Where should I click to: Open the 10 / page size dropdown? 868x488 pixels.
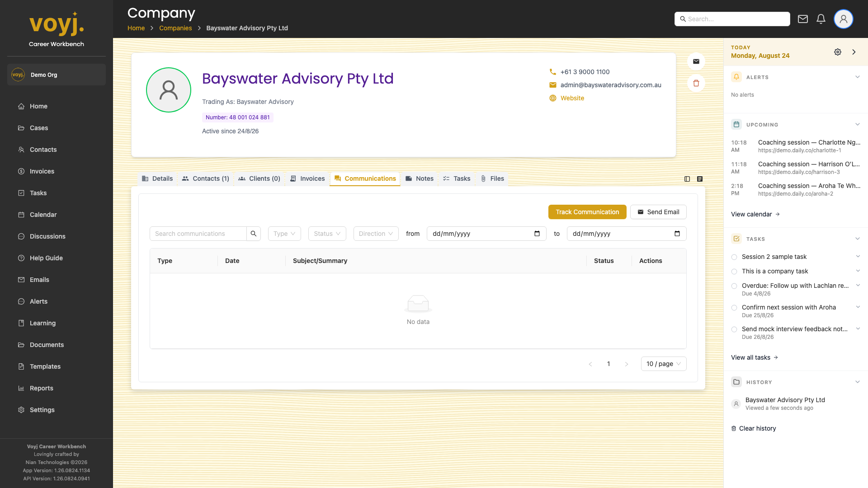[664, 364]
